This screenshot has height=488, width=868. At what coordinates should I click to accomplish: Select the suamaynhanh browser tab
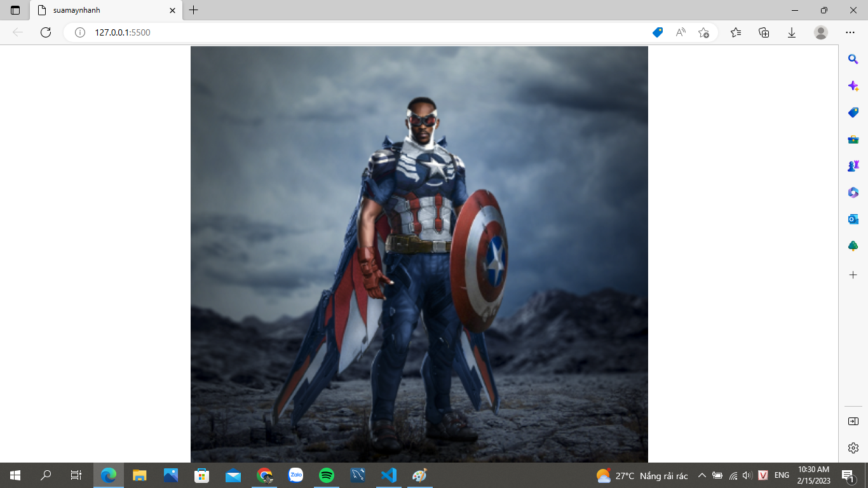(106, 10)
